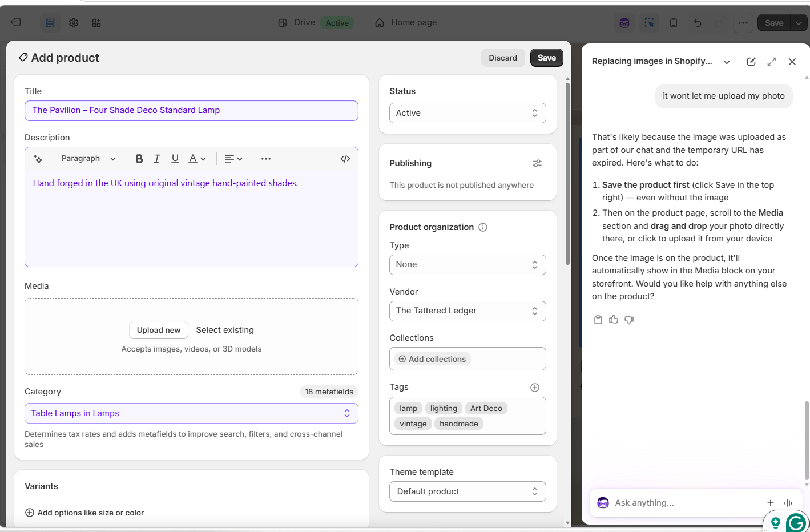Image resolution: width=810 pixels, height=532 pixels.
Task: Click the Save button in Add product header
Action: click(x=547, y=58)
